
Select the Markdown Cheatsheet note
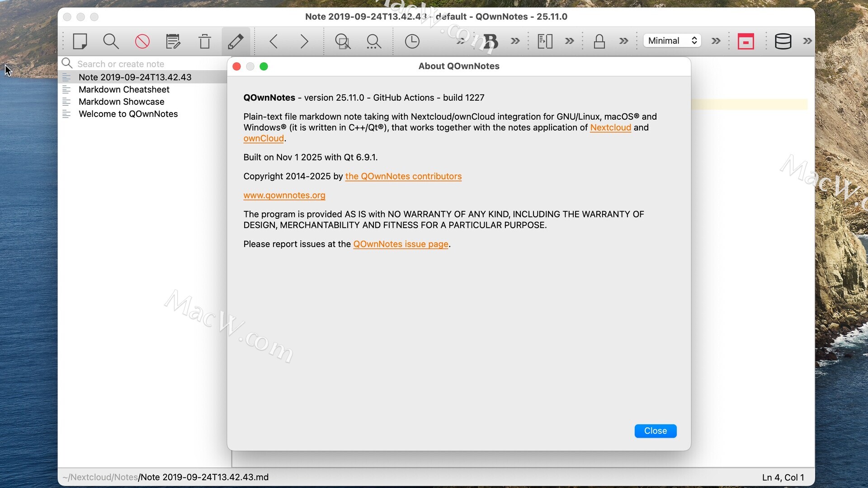[x=124, y=89]
